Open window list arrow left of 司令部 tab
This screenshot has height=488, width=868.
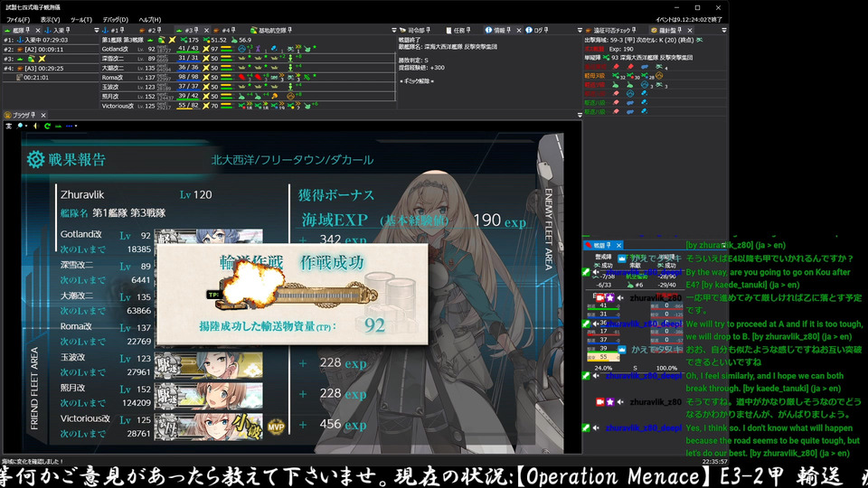[394, 30]
